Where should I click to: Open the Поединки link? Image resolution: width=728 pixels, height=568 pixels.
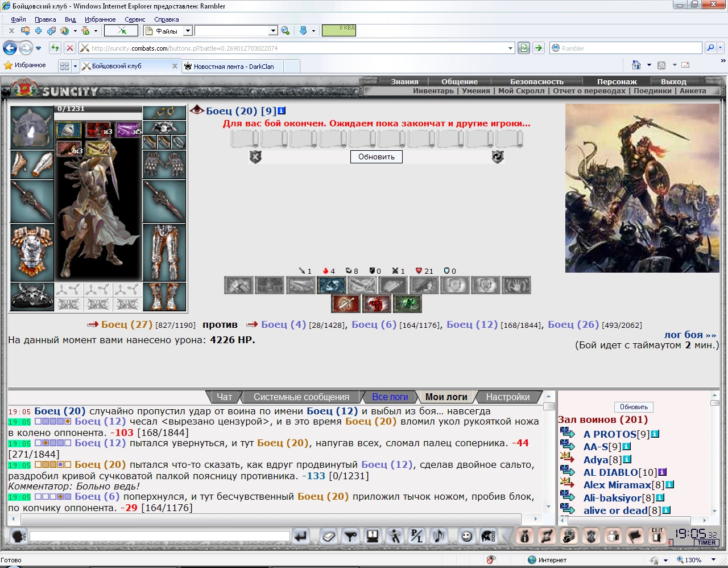[652, 91]
